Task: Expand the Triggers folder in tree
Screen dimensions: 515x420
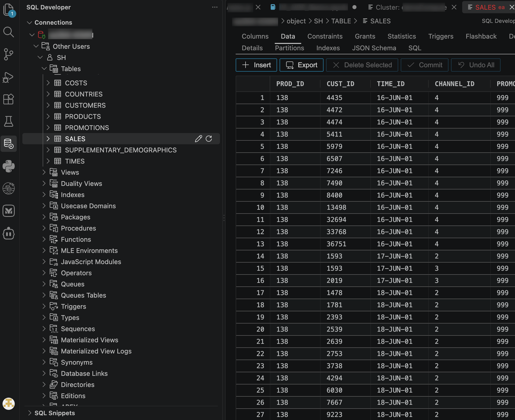Action: click(x=44, y=306)
